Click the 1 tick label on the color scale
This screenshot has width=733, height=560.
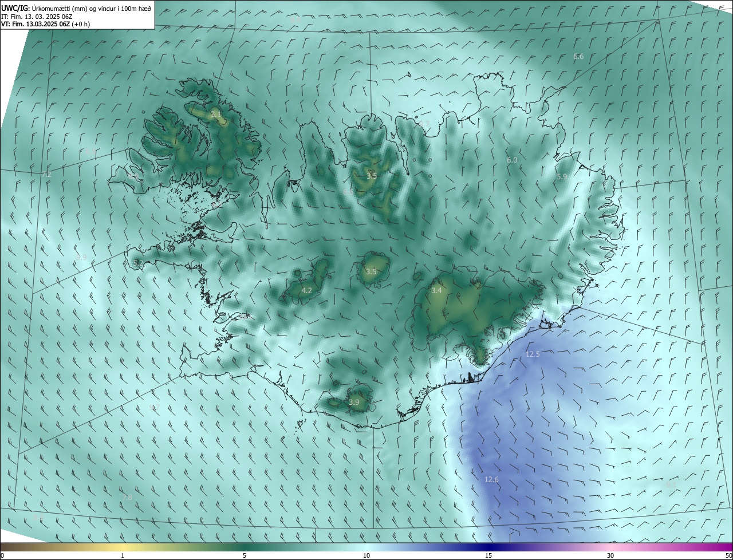coord(123,556)
